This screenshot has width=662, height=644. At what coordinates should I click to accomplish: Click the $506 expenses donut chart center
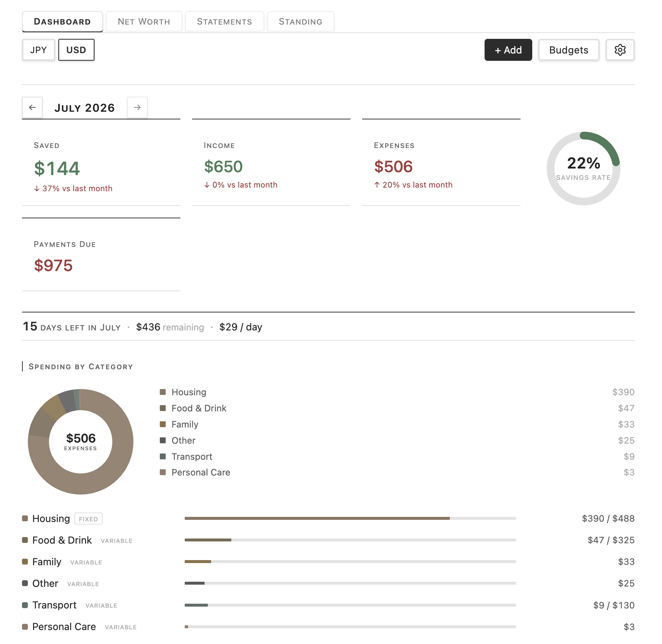tap(81, 442)
